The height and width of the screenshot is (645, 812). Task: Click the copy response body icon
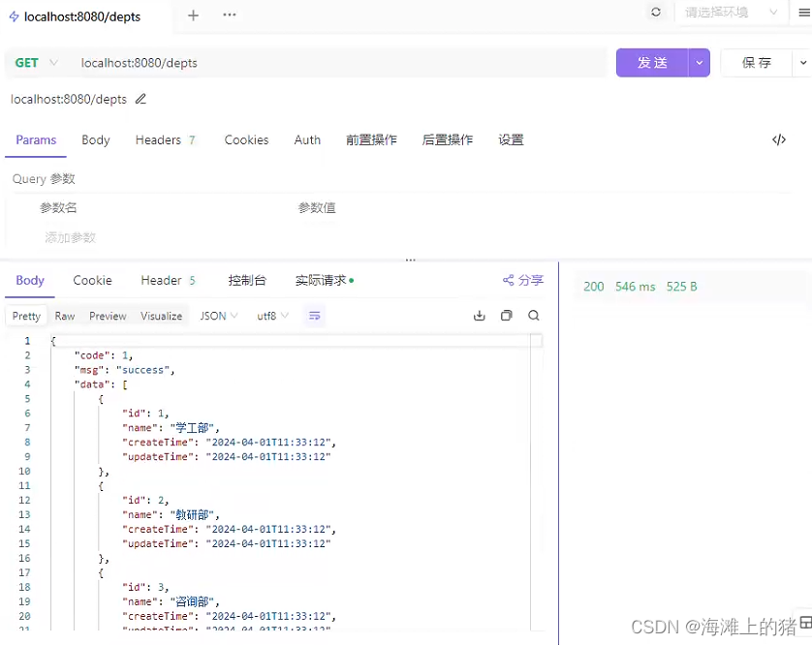pos(506,315)
